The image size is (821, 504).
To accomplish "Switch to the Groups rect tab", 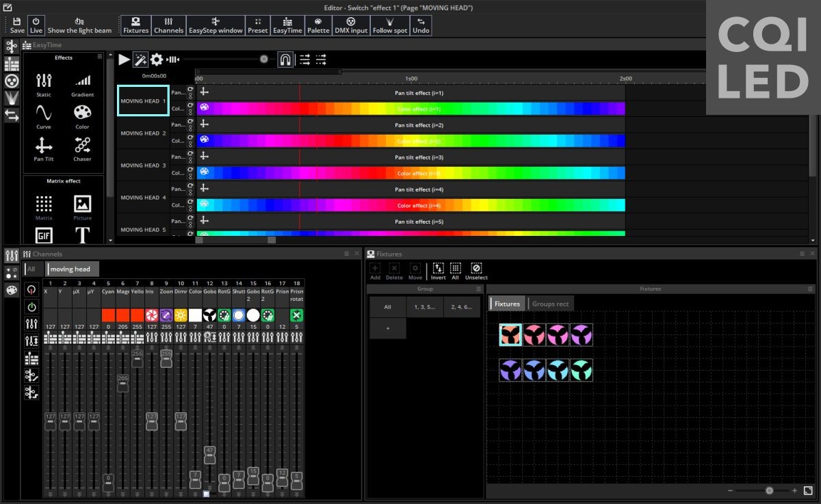I will [551, 304].
